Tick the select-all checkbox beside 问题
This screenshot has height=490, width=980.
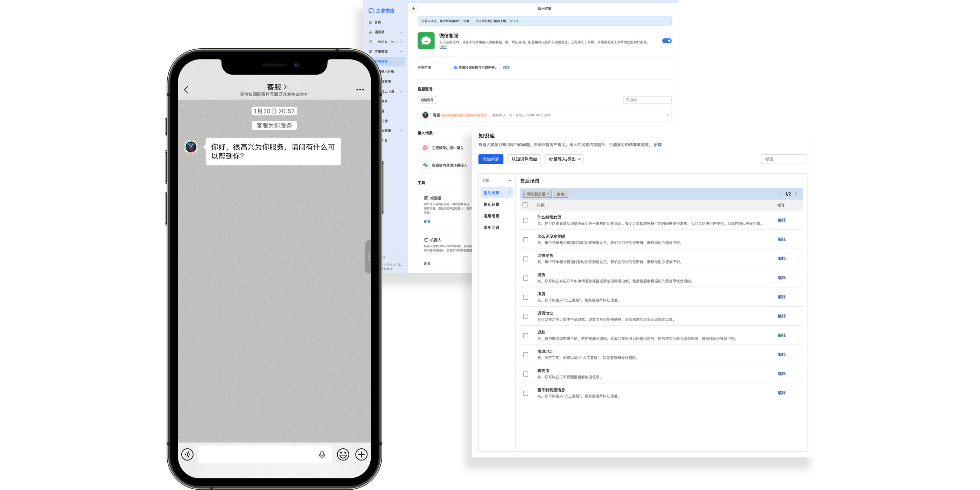coord(525,205)
